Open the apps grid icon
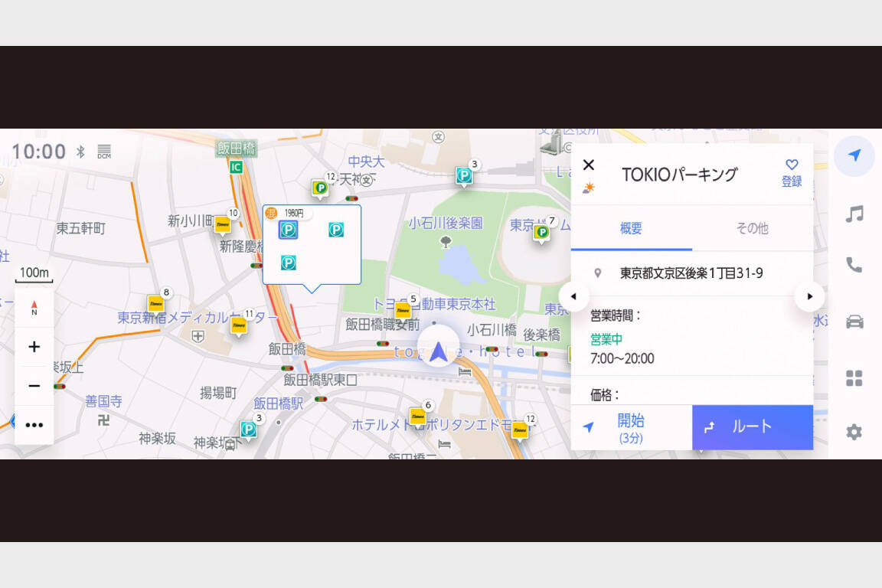This screenshot has width=882, height=588. 854,377
